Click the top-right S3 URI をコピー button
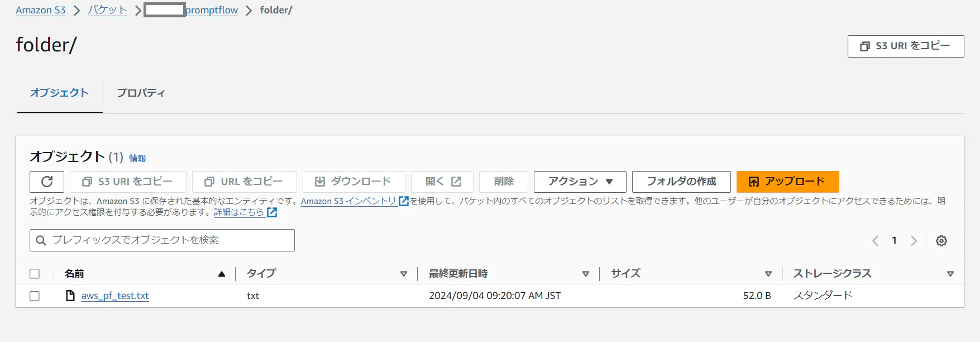Viewport: 980px width, 342px height. click(906, 46)
